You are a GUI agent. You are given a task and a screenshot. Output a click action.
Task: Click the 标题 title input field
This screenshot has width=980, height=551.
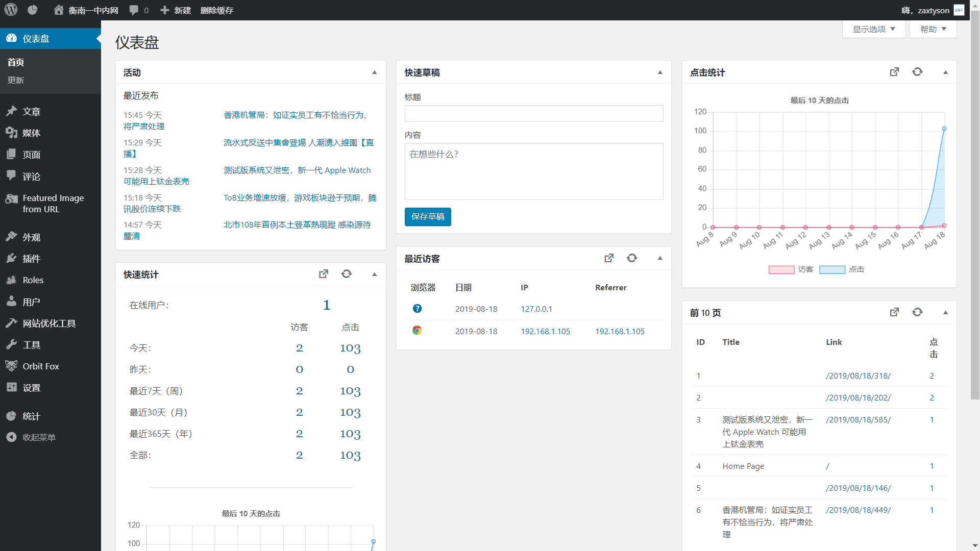tap(533, 113)
